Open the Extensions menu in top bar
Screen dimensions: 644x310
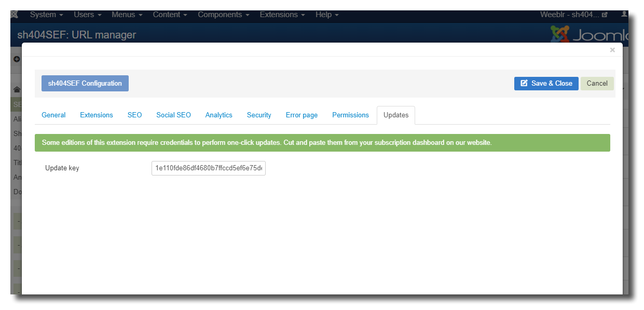point(282,15)
